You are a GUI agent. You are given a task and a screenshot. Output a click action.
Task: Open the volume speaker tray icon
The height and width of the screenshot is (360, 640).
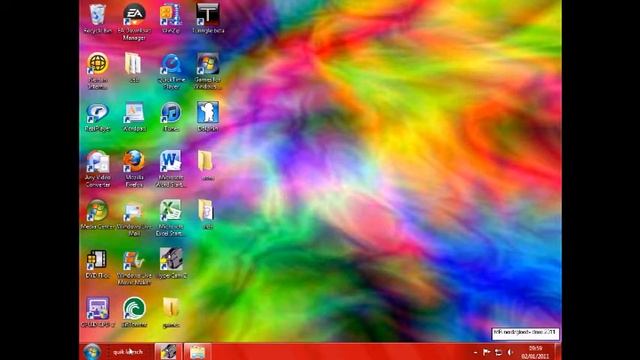(510, 352)
